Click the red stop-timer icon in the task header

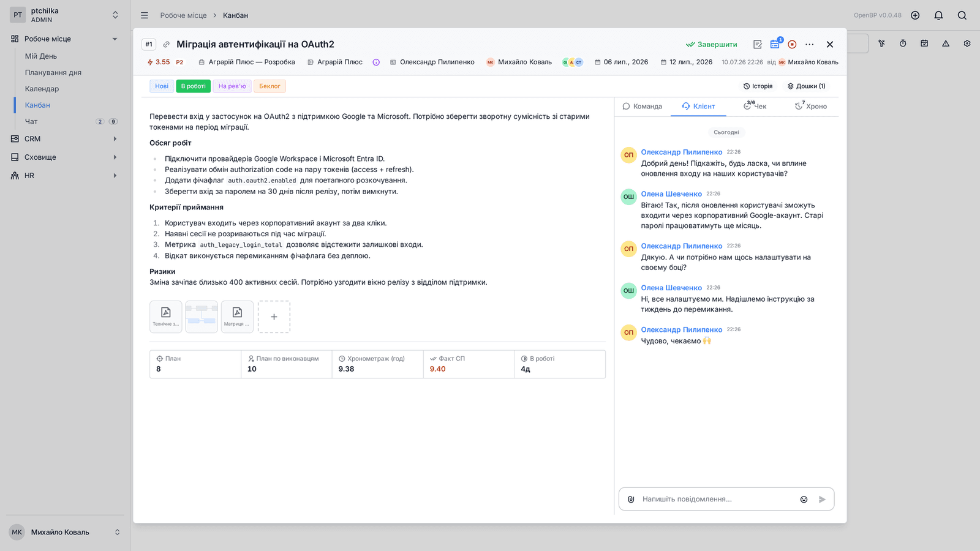(x=792, y=44)
